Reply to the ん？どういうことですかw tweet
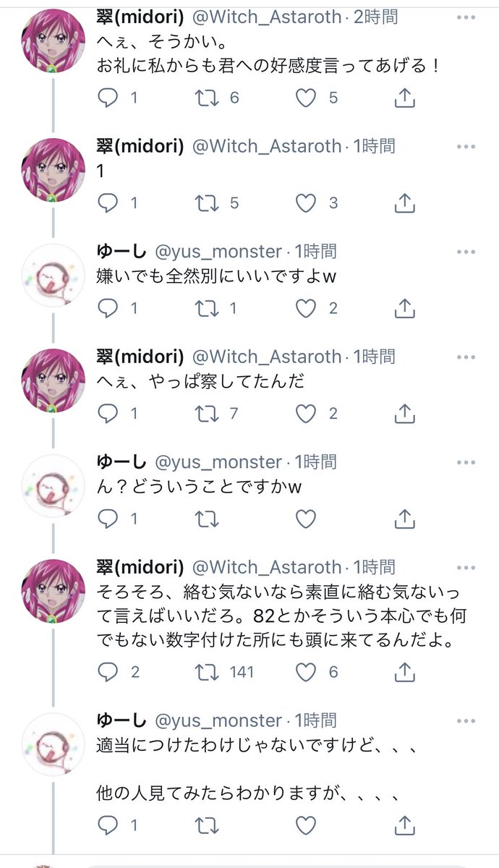Image resolution: width=499 pixels, height=868 pixels. click(108, 519)
